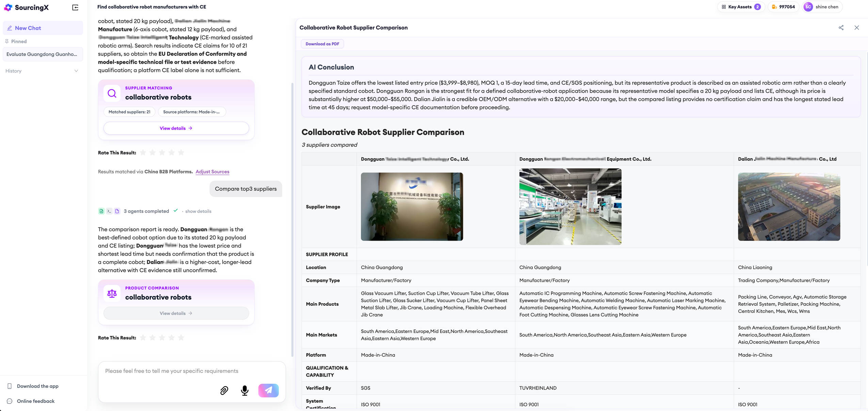
Task: Show details of 3 agents completed
Action: click(x=198, y=211)
